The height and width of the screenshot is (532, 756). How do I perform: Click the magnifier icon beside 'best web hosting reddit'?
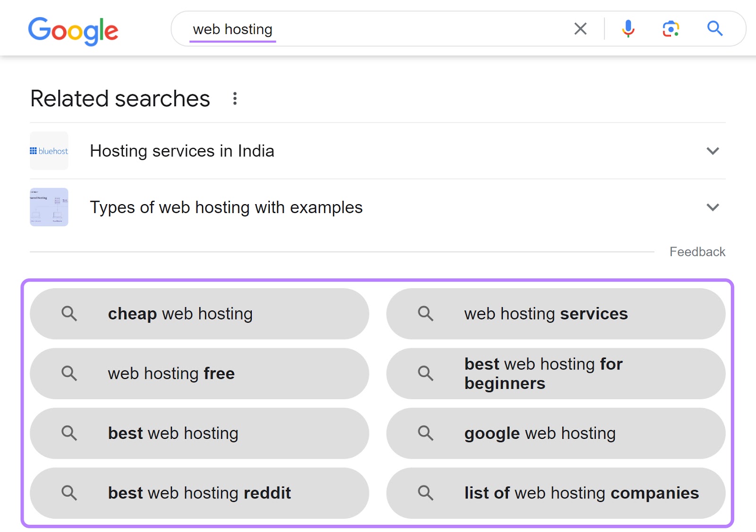tap(70, 493)
